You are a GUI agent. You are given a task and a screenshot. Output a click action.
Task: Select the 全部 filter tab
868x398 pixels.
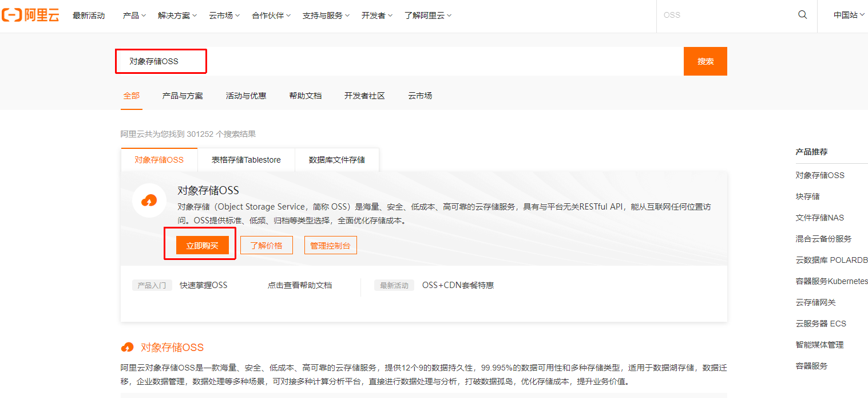tap(132, 96)
